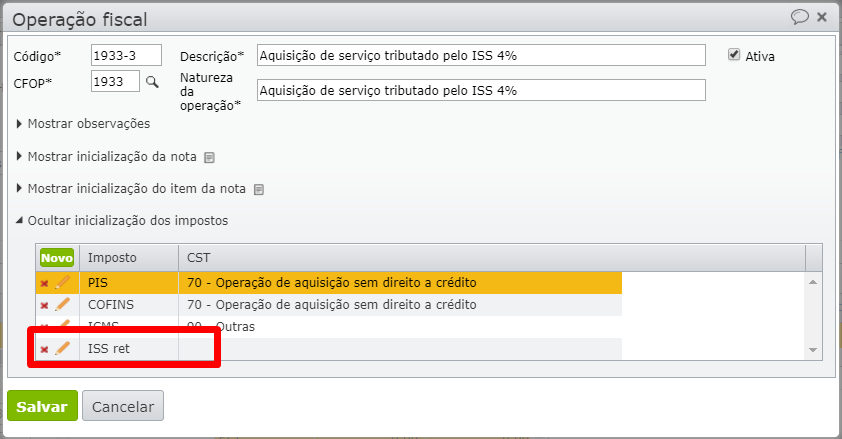
Task: Click the Imposto column header
Action: (x=129, y=258)
